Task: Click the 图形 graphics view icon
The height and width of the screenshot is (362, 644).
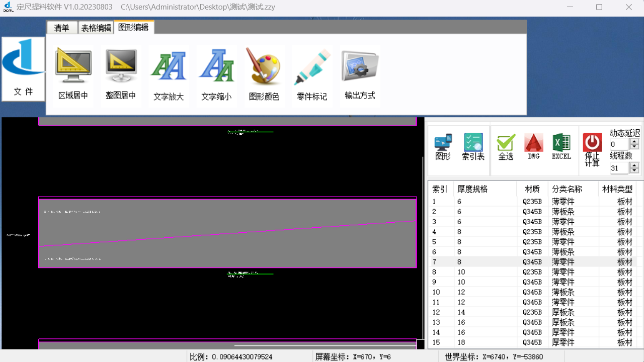Action: (443, 146)
